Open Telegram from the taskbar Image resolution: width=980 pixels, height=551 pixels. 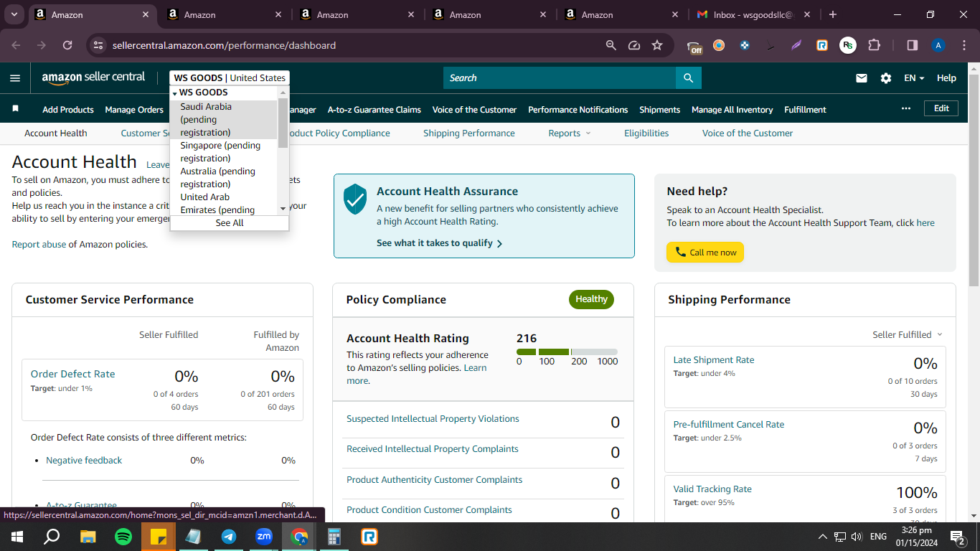[229, 537]
